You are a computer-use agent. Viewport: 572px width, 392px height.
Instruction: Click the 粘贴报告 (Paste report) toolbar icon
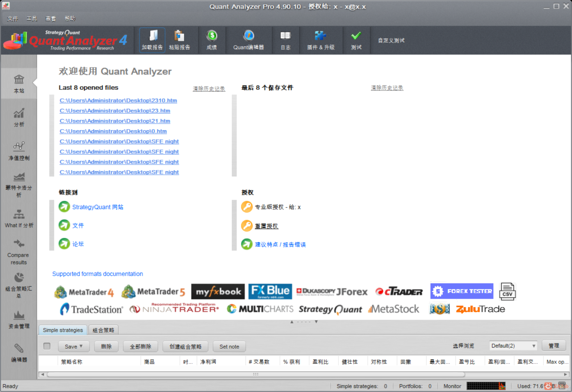(x=179, y=40)
